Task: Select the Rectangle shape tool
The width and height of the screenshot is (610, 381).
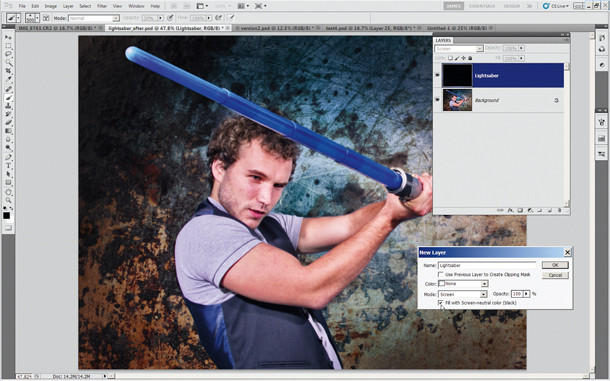Action: 8,183
